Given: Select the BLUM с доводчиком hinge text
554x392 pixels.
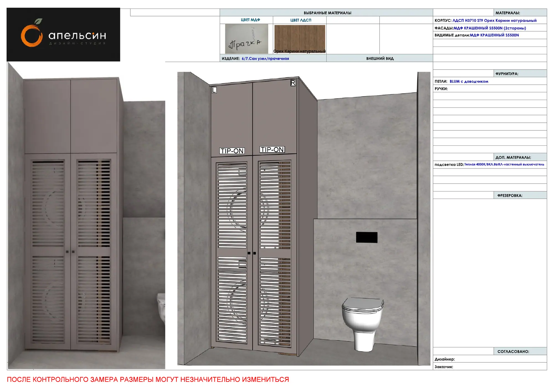Looking at the screenshot, I should pyautogui.click(x=469, y=81).
